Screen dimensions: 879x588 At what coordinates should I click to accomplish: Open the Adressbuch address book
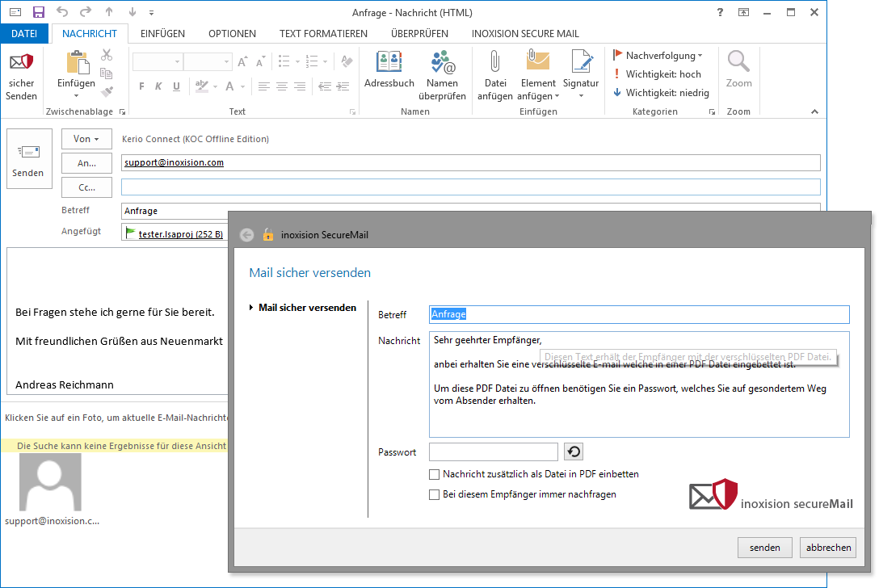pyautogui.click(x=389, y=63)
